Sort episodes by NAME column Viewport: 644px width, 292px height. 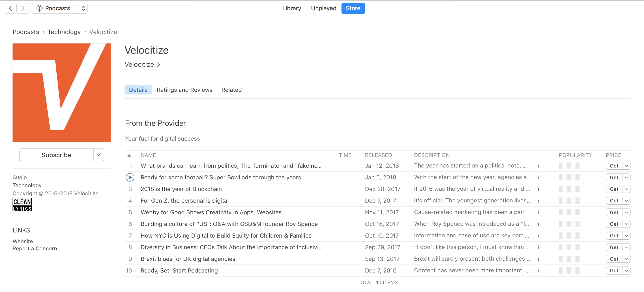[x=148, y=155]
